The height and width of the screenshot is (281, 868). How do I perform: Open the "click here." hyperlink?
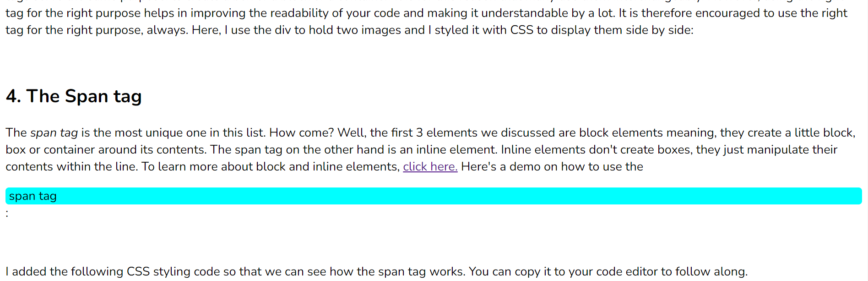430,167
